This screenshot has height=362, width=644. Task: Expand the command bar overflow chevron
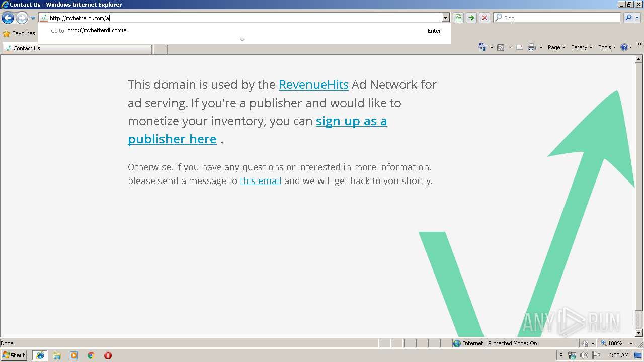640,44
